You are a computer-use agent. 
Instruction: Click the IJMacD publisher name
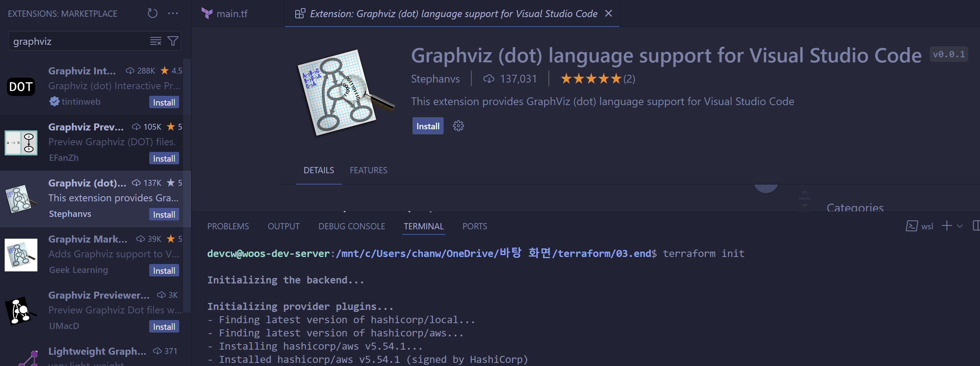[x=64, y=326]
